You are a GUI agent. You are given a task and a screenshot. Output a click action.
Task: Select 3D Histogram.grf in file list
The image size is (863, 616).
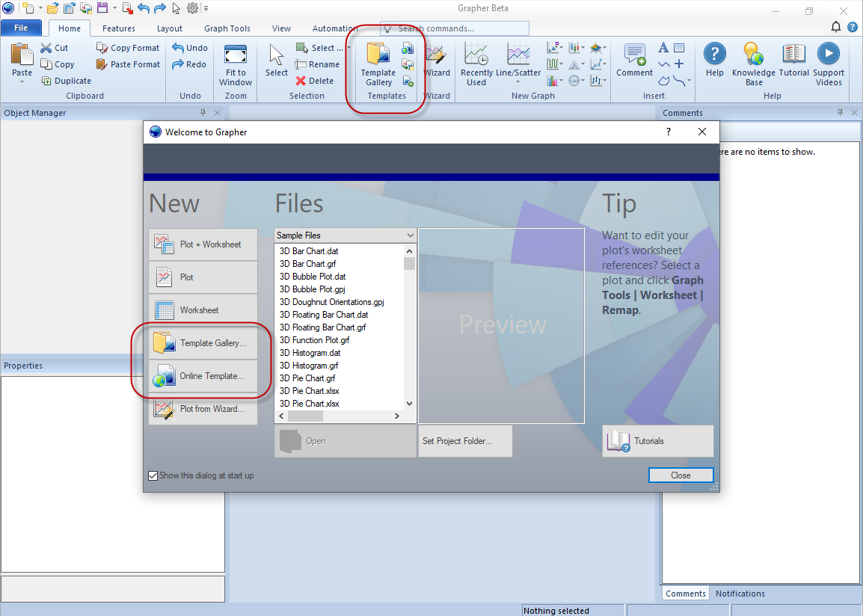pyautogui.click(x=309, y=366)
